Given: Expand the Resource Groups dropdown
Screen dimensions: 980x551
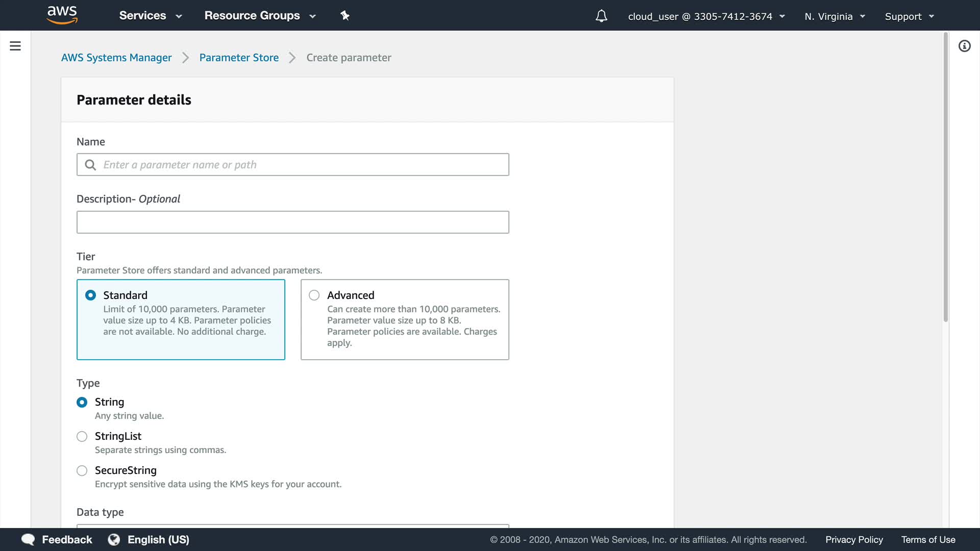Looking at the screenshot, I should coord(260,16).
